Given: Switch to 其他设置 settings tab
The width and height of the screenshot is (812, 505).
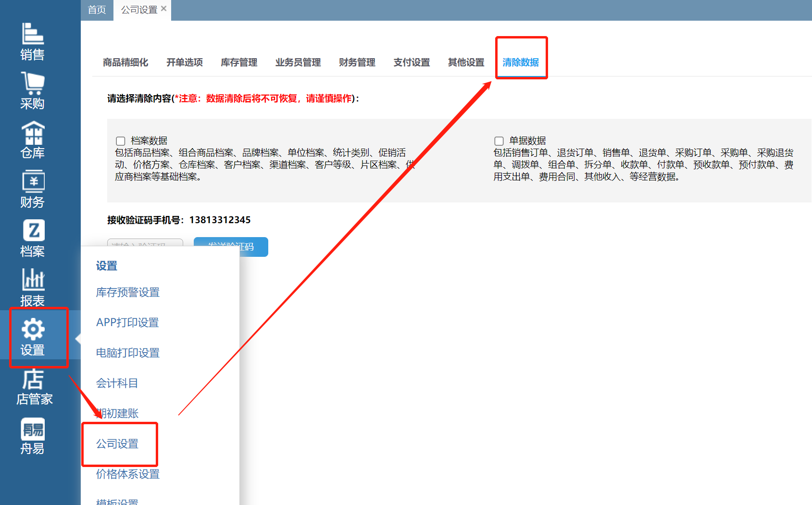Looking at the screenshot, I should pos(466,63).
